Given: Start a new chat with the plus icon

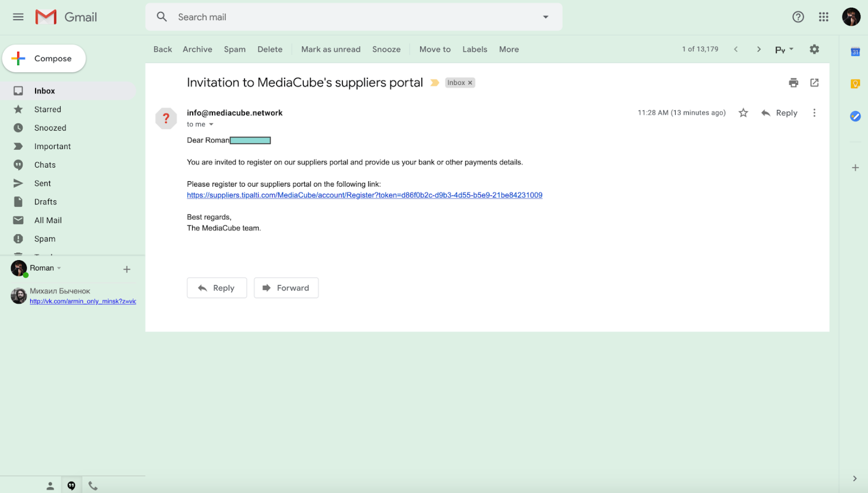Looking at the screenshot, I should [x=127, y=270].
